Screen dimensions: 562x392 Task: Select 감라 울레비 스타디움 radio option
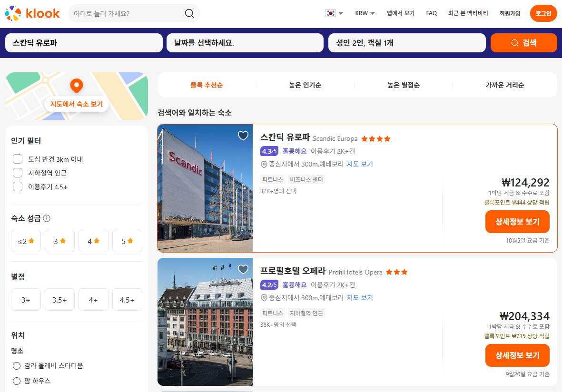click(17, 366)
